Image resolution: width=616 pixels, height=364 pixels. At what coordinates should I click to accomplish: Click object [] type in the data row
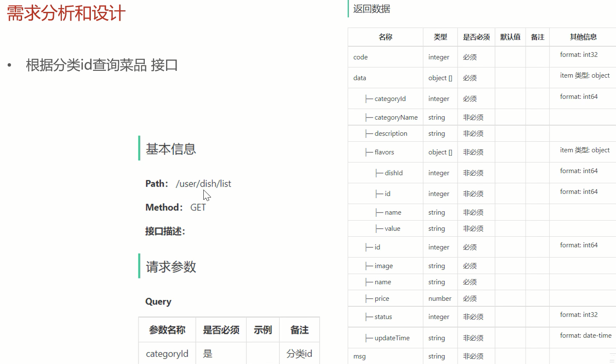pyautogui.click(x=440, y=78)
